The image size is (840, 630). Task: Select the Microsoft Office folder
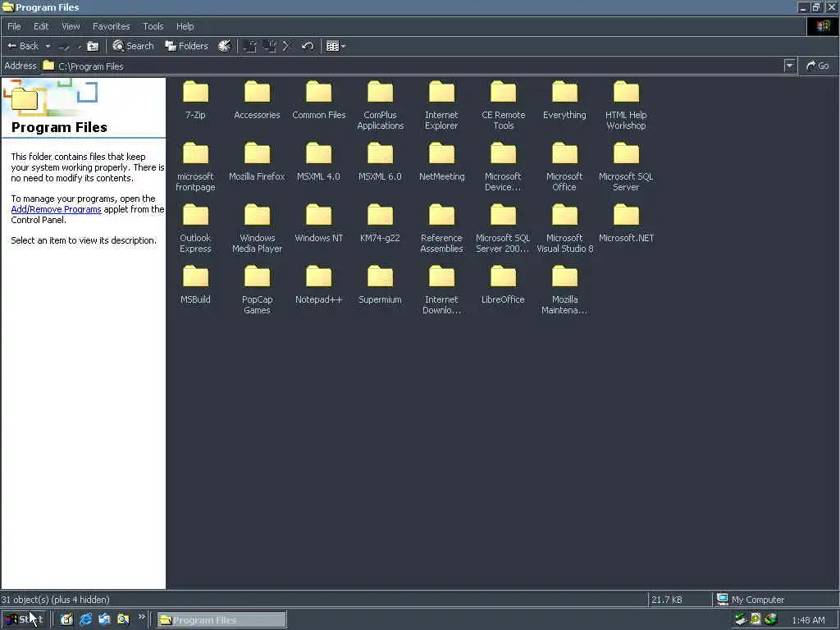pos(564,166)
